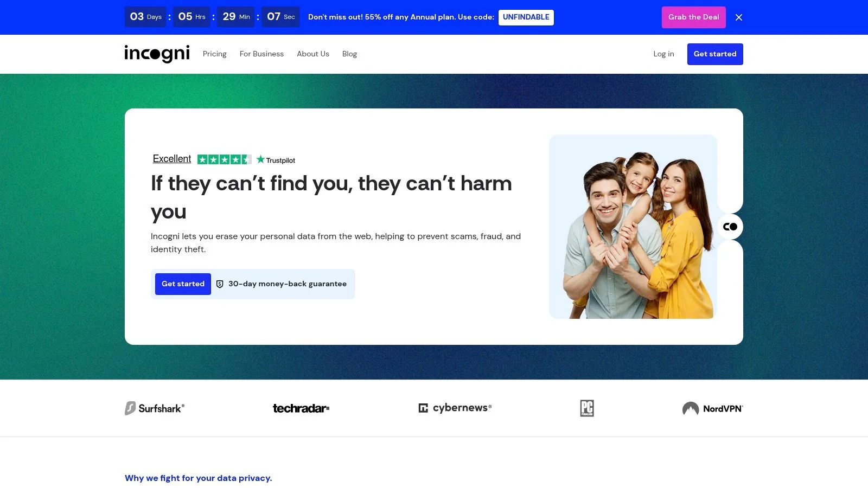Click Get started in the header
Image resolution: width=868 pixels, height=488 pixels.
715,54
